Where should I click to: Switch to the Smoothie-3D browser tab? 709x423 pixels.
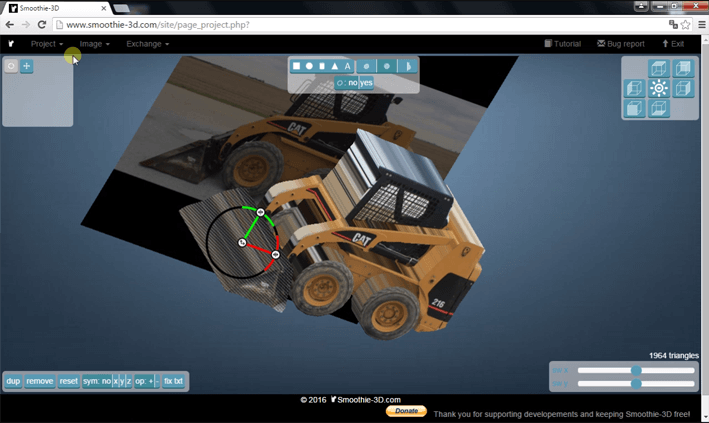point(58,8)
